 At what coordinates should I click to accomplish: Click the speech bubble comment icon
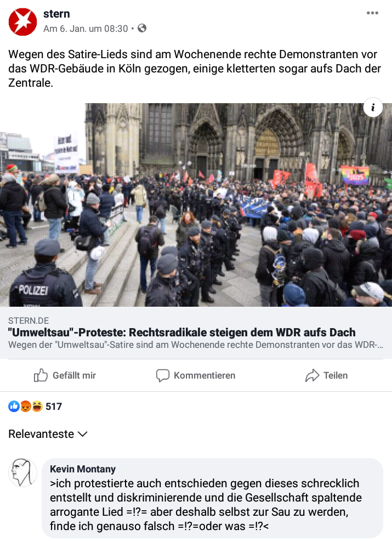163,376
